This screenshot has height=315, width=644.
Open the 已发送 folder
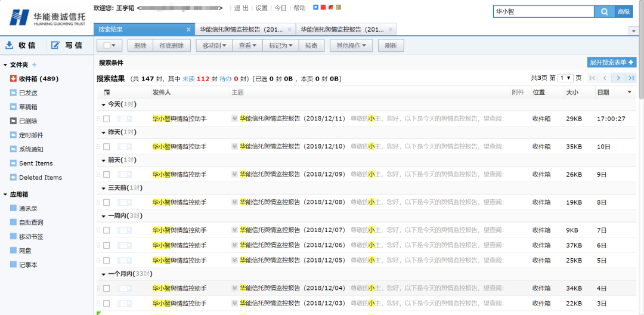[24, 93]
